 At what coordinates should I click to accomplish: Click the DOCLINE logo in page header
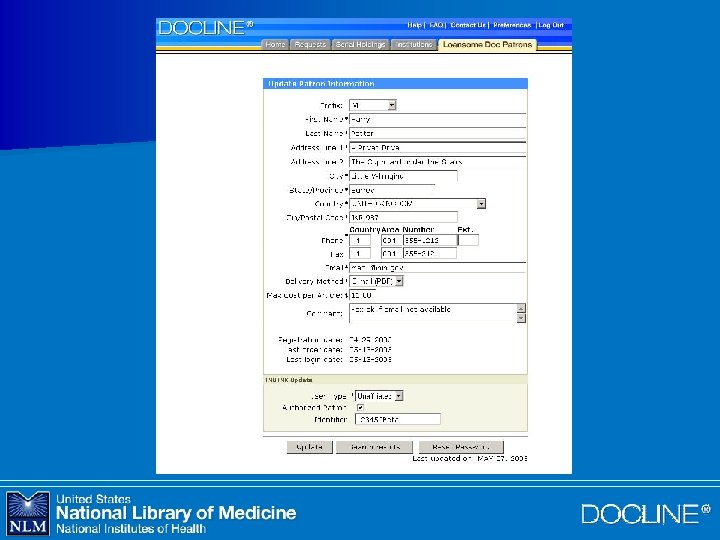point(206,28)
